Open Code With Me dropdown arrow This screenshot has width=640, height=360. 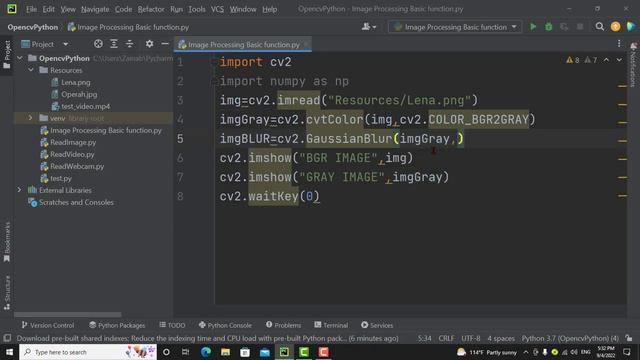374,27
